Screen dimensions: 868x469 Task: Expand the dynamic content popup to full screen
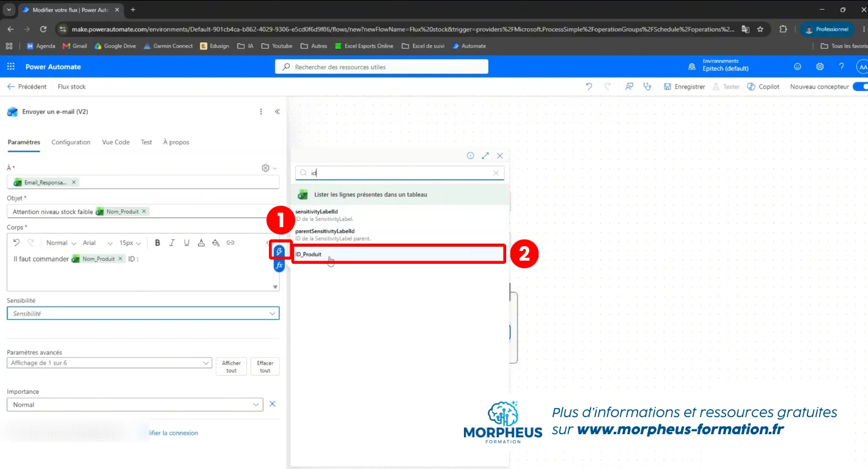(485, 156)
